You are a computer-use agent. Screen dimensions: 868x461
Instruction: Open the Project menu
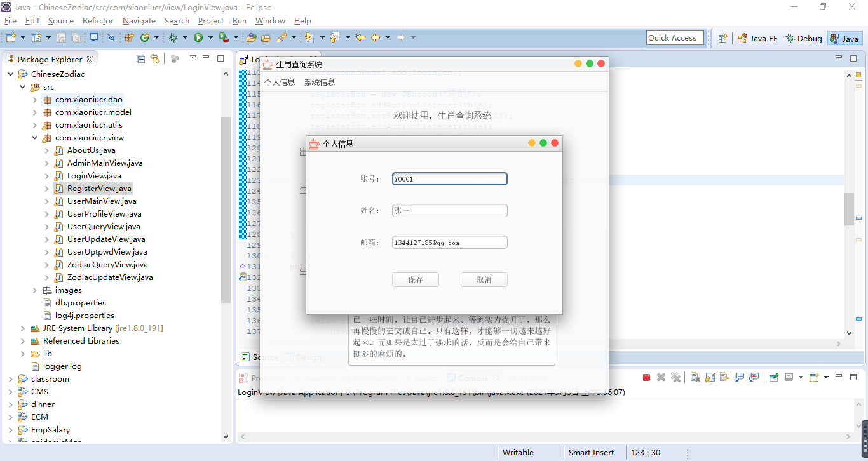coord(211,21)
